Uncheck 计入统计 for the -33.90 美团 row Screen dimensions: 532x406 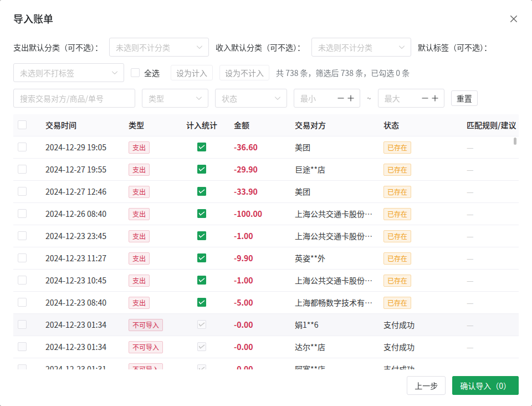202,191
